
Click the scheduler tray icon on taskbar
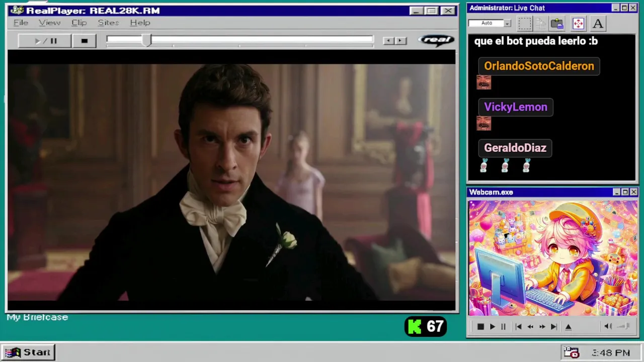572,352
